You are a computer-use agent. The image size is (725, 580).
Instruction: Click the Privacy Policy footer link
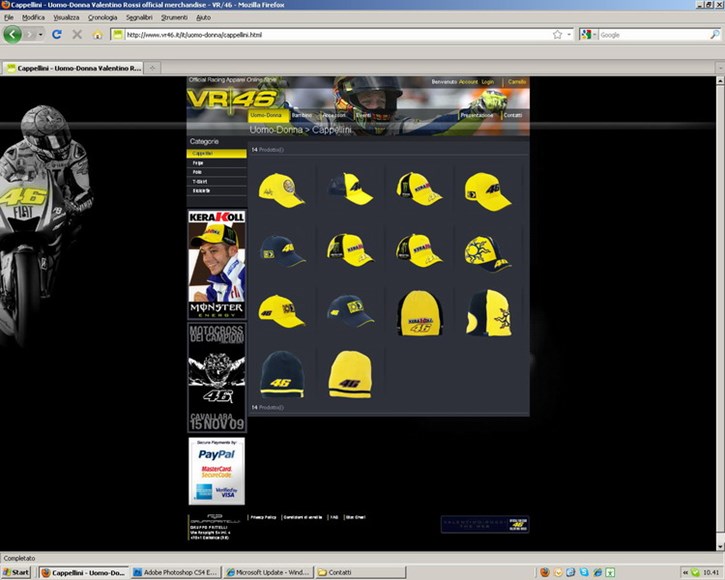[263, 517]
